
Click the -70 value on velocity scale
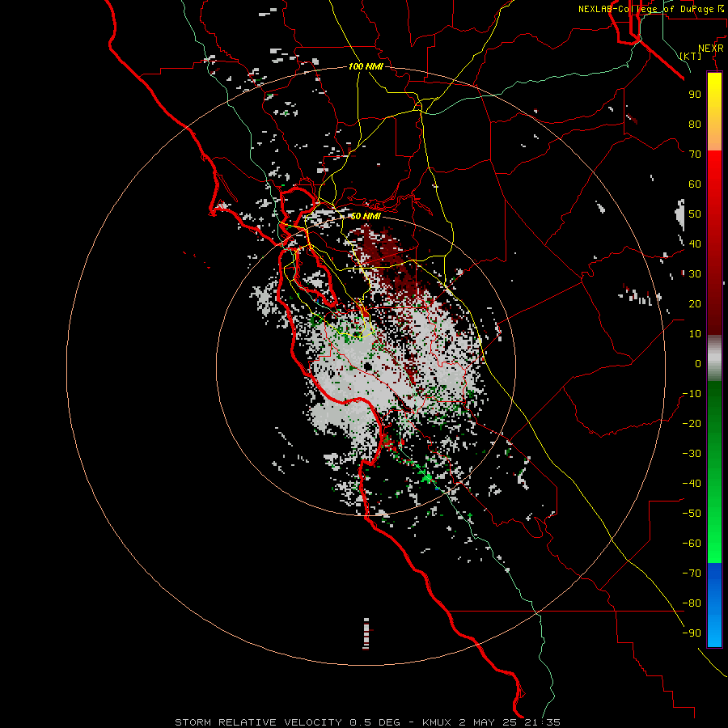point(692,574)
